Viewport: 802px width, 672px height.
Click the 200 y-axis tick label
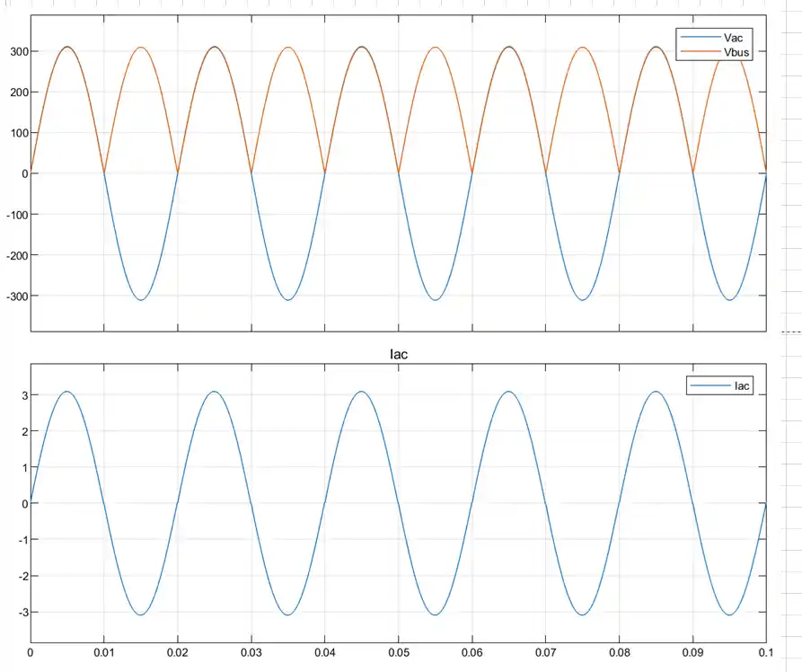[19, 93]
